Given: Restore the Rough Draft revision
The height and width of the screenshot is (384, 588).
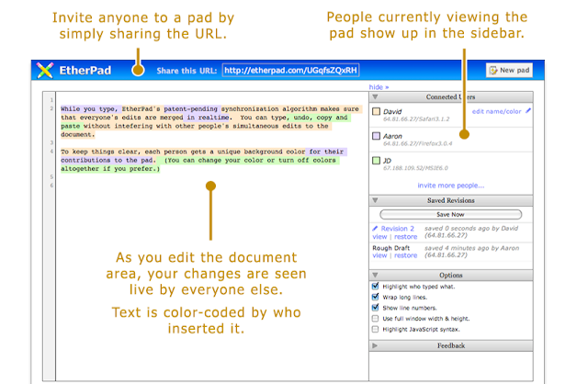Looking at the screenshot, I should tap(405, 255).
